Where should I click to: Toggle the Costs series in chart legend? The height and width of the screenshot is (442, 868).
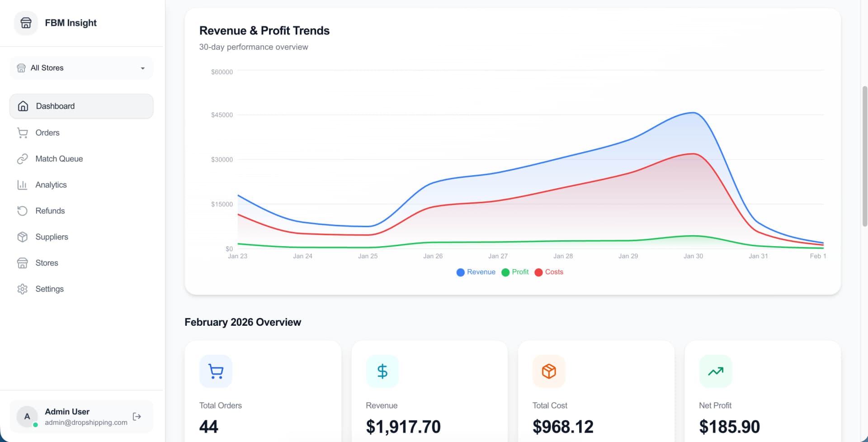(549, 272)
